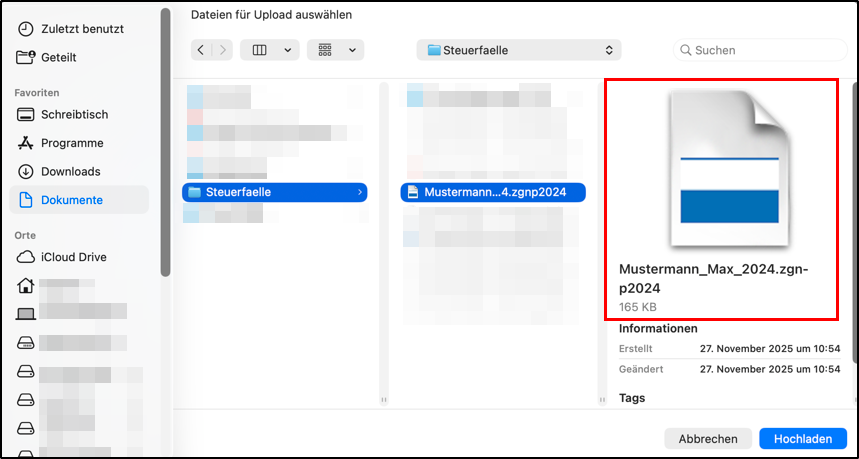Image resolution: width=859 pixels, height=459 pixels.
Task: Open Zuletzt benutzt in sidebar
Action: pos(71,29)
